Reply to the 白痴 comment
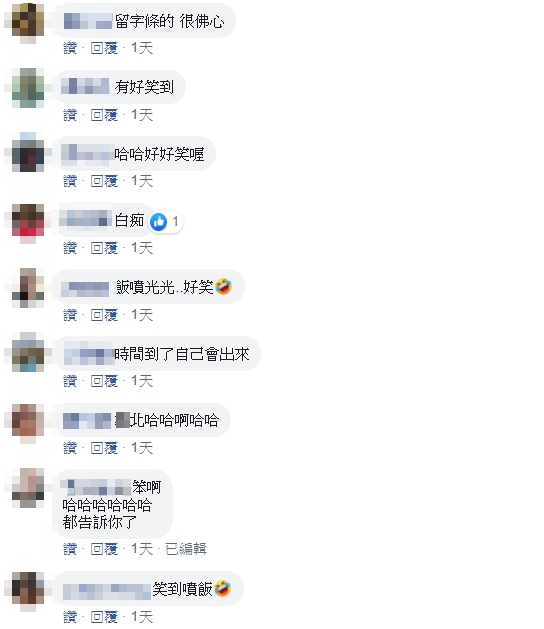The image size is (544, 629). click(104, 248)
